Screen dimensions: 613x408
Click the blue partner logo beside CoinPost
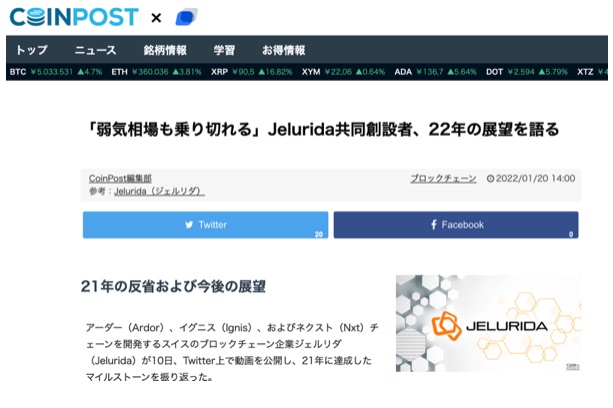click(x=186, y=17)
